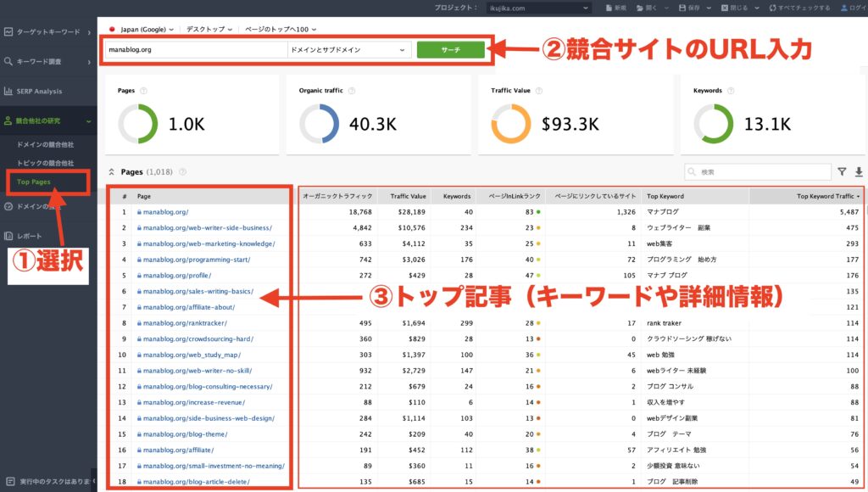
Task: Sort by Traffic Value column header
Action: pyautogui.click(x=408, y=196)
